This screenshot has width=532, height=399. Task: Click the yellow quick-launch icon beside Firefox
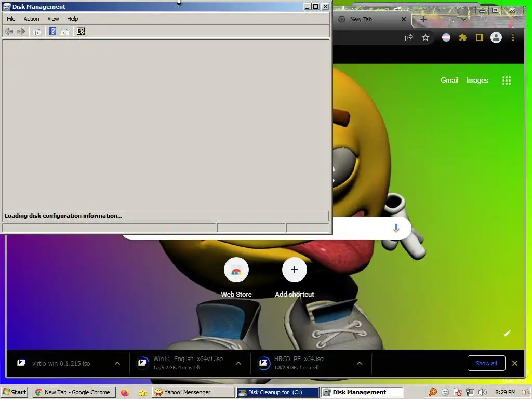(142, 393)
